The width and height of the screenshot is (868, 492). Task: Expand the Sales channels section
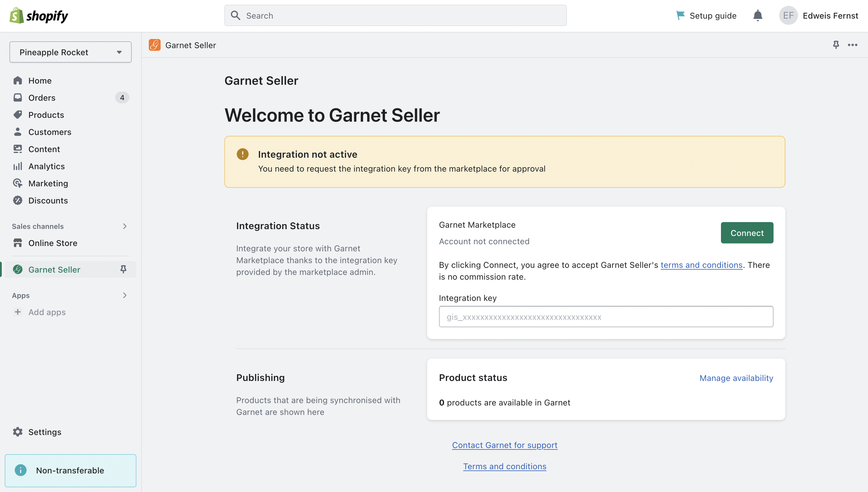pyautogui.click(x=125, y=226)
